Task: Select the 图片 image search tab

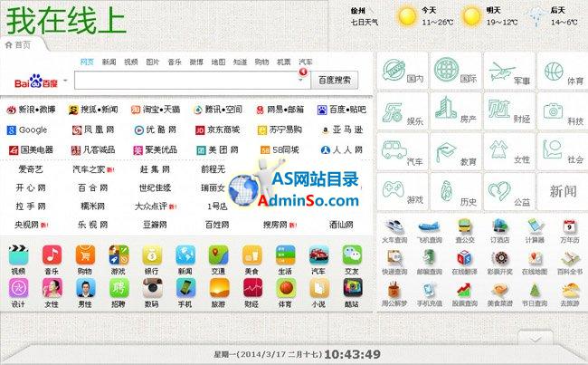Action: point(153,62)
